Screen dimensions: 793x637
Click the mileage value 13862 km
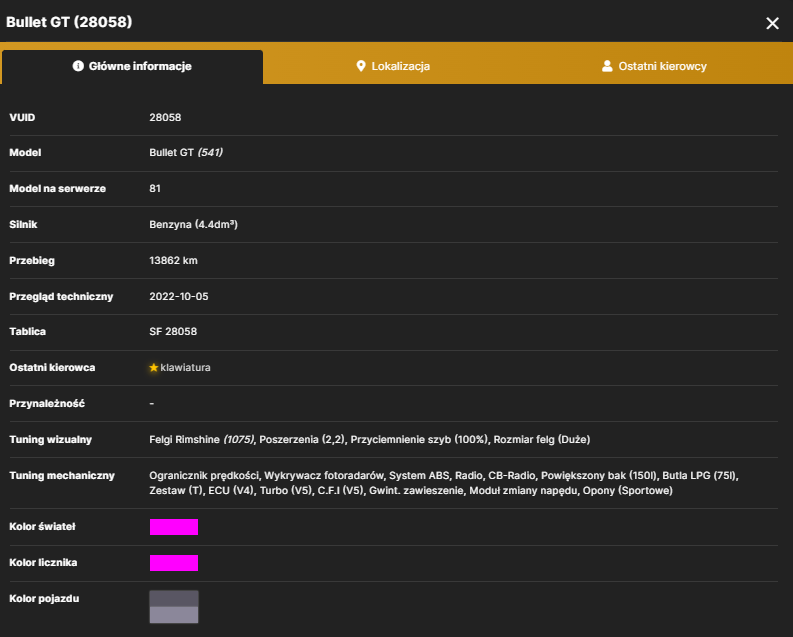pyautogui.click(x=173, y=260)
